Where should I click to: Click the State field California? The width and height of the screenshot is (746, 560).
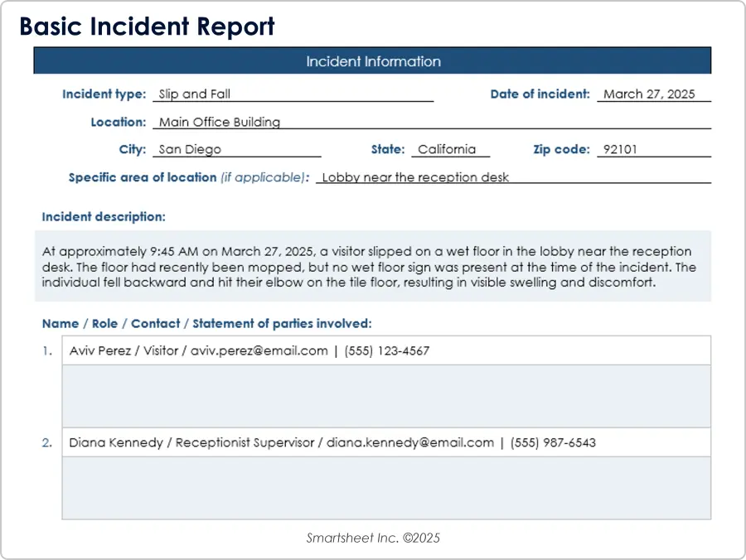click(x=450, y=150)
